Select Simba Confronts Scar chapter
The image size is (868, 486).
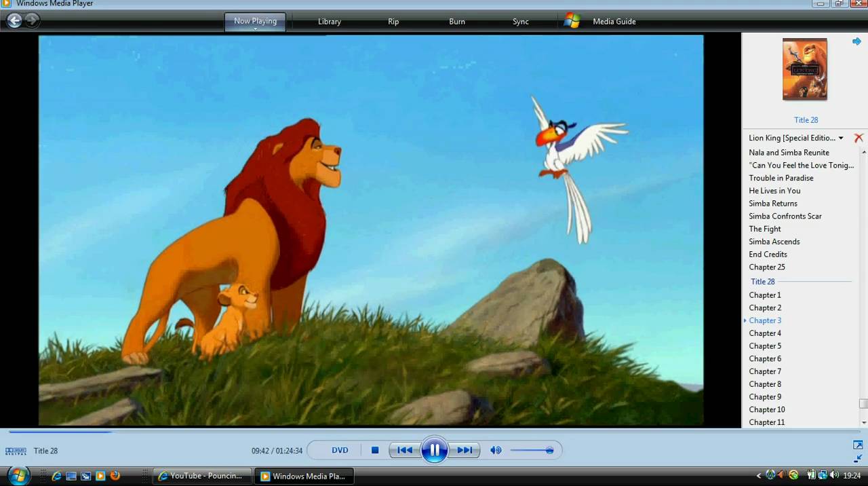click(785, 217)
